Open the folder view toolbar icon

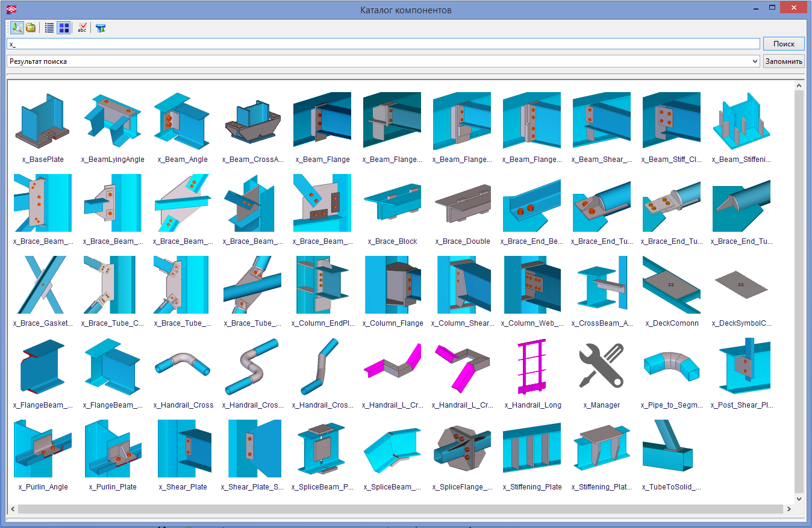point(31,28)
